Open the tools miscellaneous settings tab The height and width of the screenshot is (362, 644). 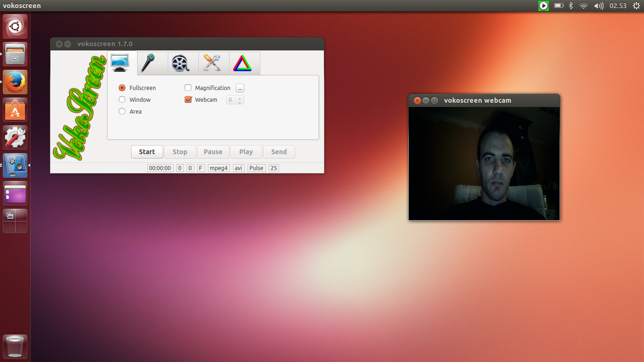tap(214, 63)
